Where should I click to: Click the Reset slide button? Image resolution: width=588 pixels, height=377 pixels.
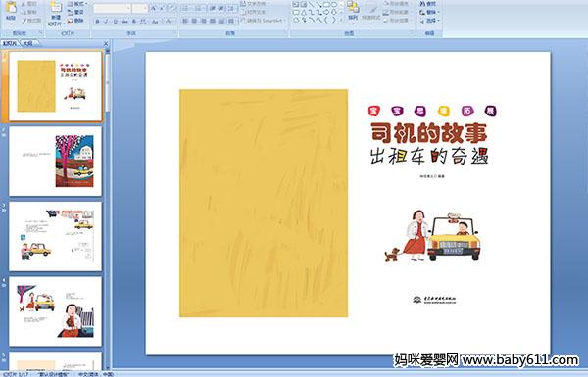coord(75,13)
